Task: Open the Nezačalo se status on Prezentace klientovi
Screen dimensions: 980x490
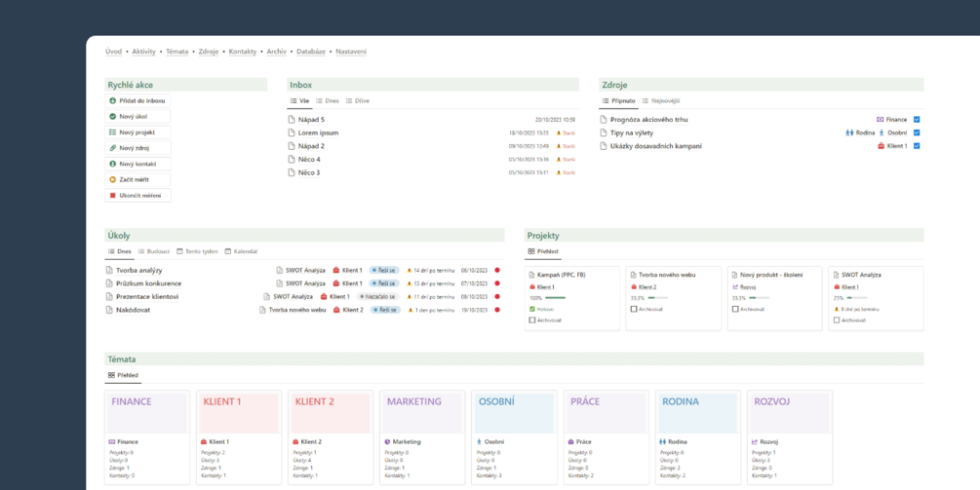Action: click(378, 296)
